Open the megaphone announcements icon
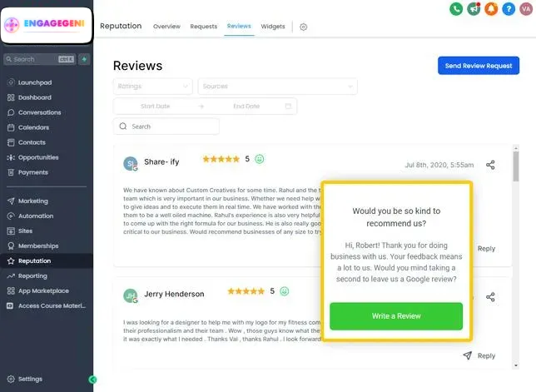 (x=474, y=9)
